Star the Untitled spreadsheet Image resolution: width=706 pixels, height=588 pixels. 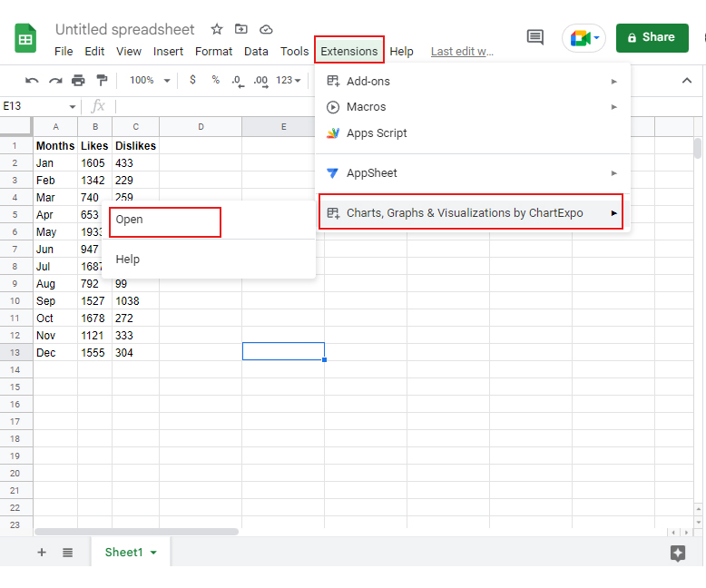pos(217,29)
